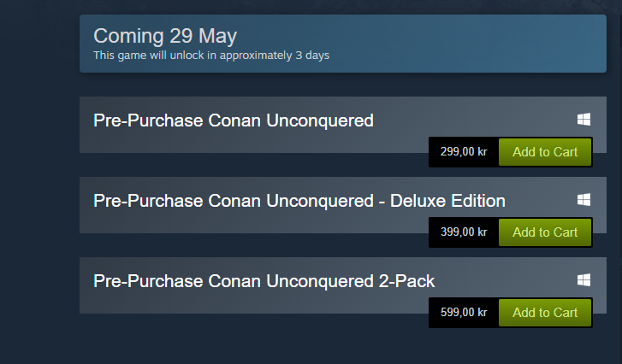Click the blue release date banner

343,44
